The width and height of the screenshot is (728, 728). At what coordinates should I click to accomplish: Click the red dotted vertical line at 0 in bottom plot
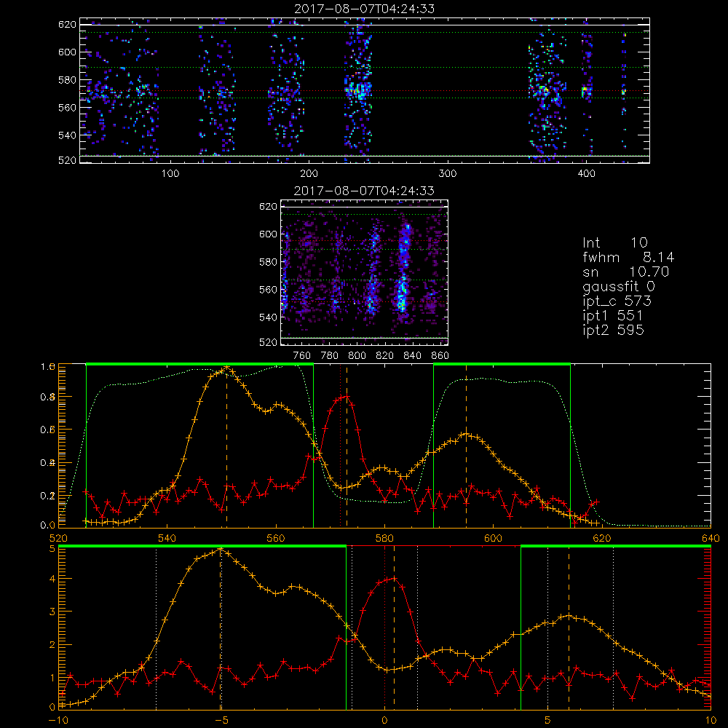[384, 629]
